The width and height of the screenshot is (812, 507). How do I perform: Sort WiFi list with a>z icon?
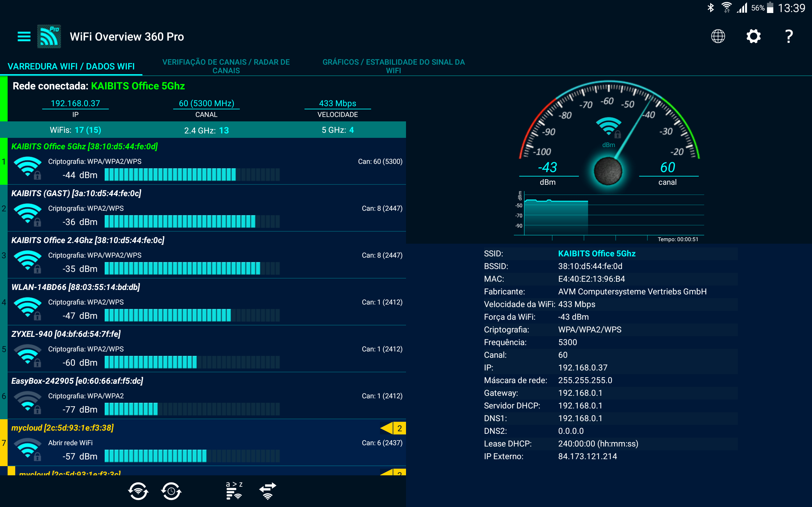(x=234, y=491)
